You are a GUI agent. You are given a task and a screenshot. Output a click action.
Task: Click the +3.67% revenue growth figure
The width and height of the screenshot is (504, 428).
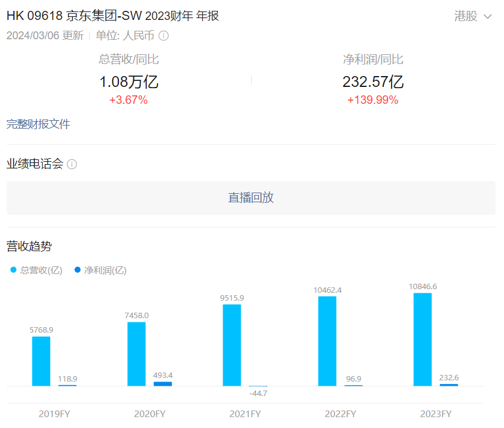coord(129,100)
